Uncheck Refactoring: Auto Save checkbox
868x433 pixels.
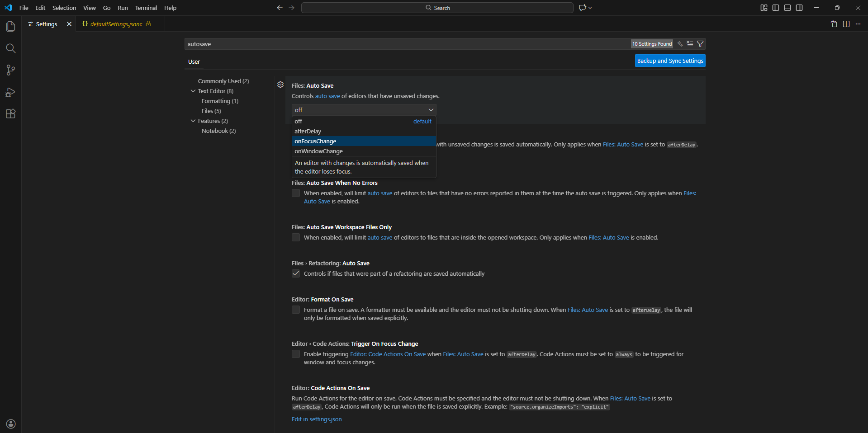pyautogui.click(x=296, y=273)
